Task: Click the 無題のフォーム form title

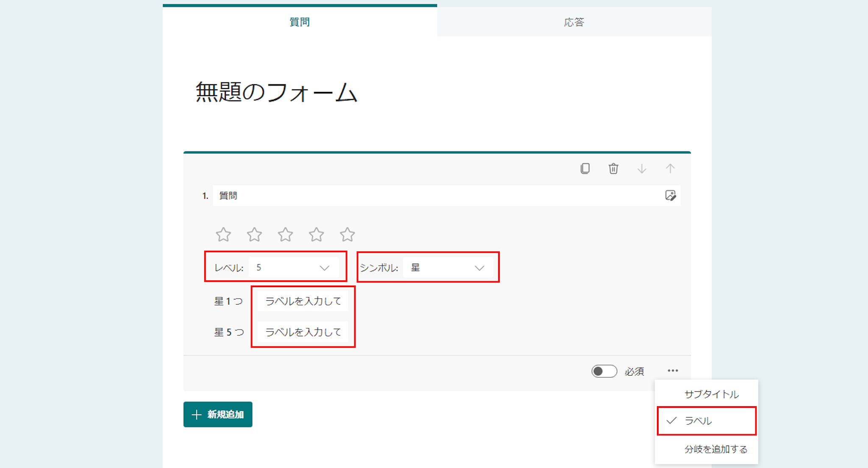Action: click(x=276, y=92)
